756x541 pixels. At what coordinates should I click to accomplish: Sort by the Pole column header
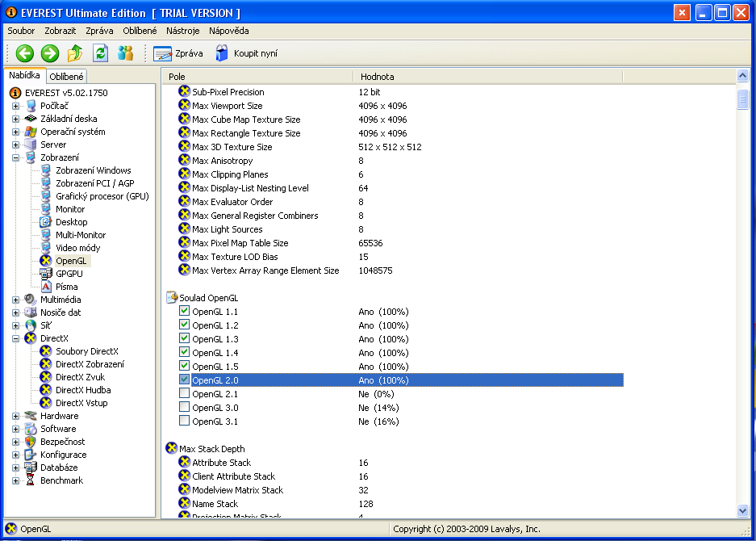(x=258, y=76)
